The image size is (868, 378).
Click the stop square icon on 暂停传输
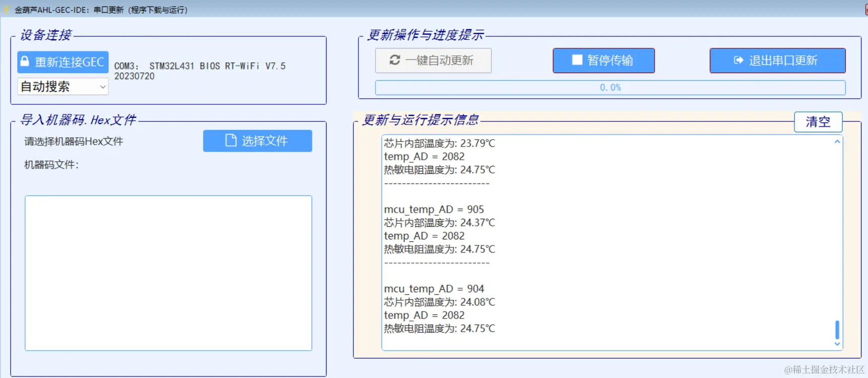pyautogui.click(x=577, y=60)
